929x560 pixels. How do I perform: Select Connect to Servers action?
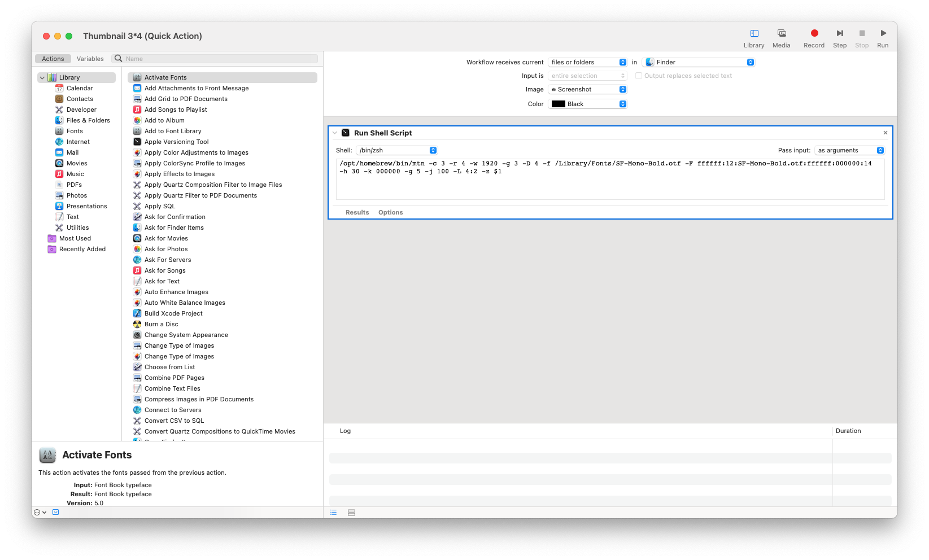point(173,410)
